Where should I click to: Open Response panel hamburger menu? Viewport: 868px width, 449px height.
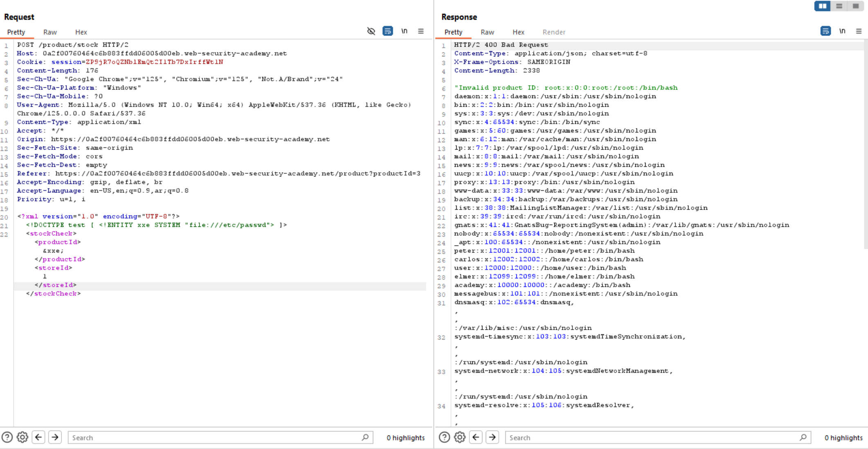point(859,31)
